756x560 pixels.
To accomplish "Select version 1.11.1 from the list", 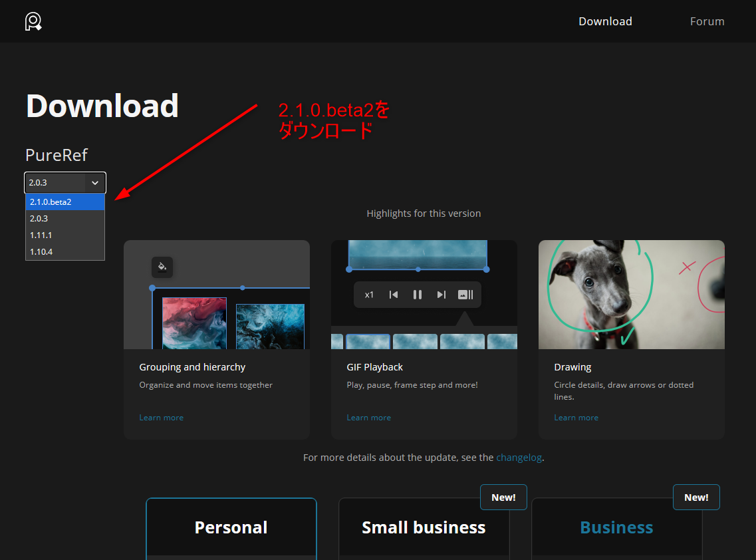I will [x=65, y=235].
